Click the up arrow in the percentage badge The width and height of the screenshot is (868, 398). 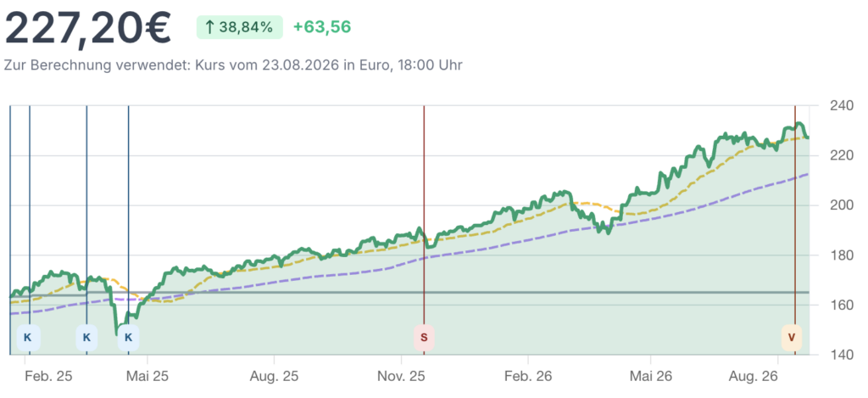[x=210, y=27]
